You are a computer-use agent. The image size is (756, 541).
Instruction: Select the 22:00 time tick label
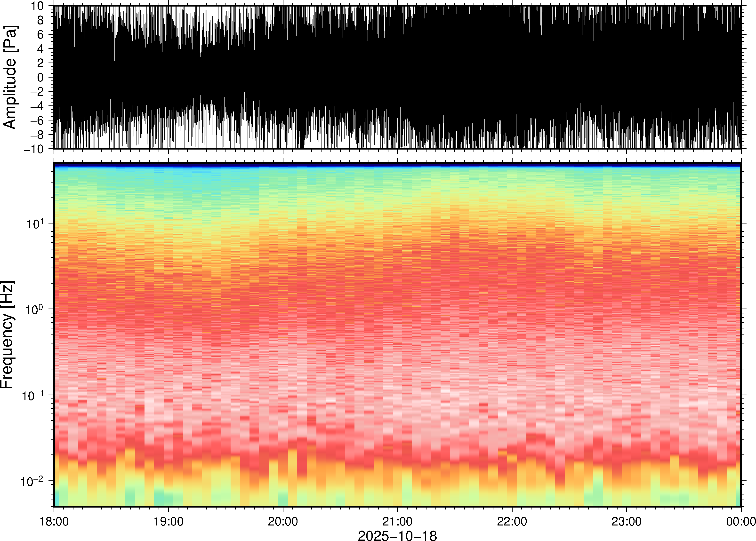(x=512, y=521)
